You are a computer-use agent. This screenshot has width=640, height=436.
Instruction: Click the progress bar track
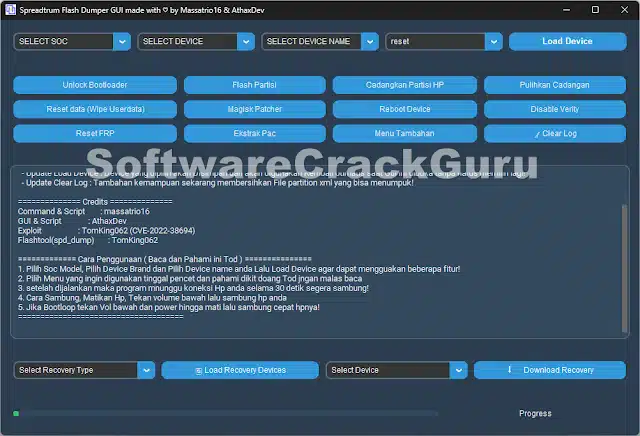(226, 414)
